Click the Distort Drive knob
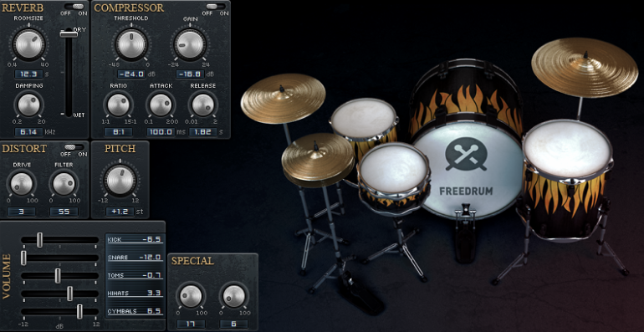Image resolution: width=644 pixels, height=332 pixels. pyautogui.click(x=21, y=184)
